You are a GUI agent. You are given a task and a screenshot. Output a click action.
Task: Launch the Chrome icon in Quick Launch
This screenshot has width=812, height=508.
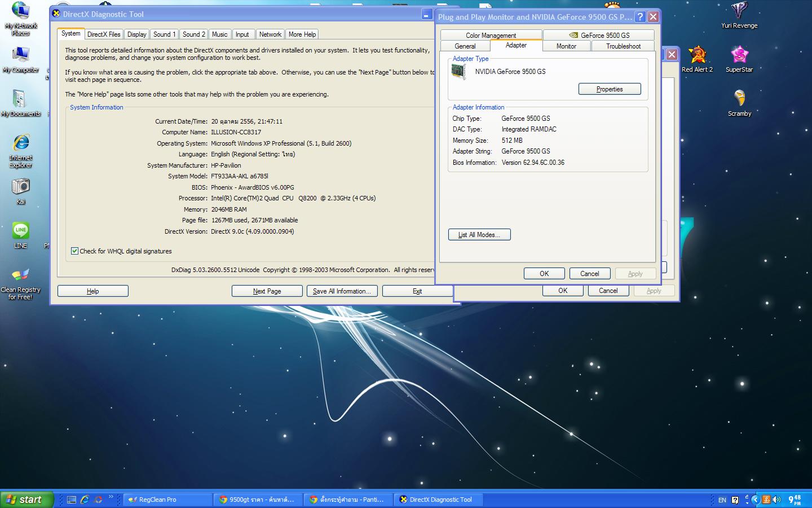98,500
